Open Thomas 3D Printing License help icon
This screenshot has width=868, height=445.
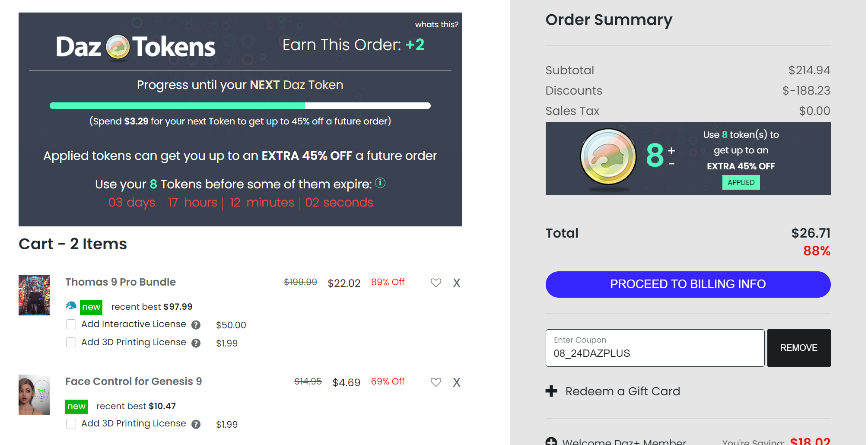[196, 343]
